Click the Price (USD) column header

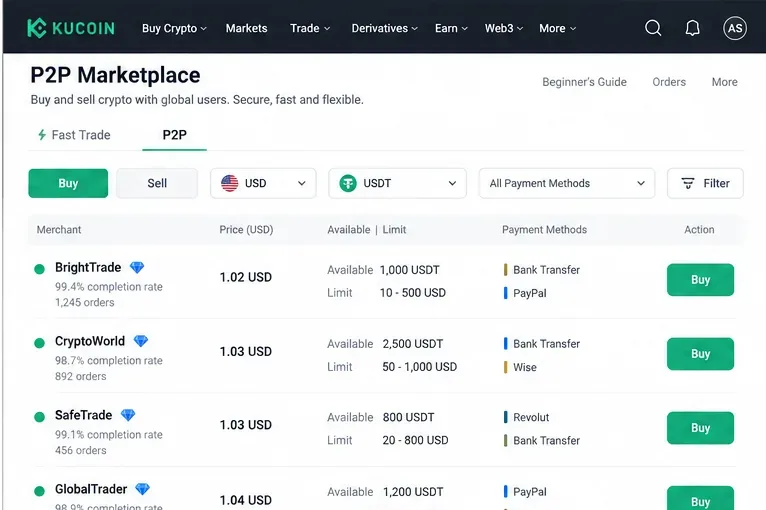click(246, 230)
